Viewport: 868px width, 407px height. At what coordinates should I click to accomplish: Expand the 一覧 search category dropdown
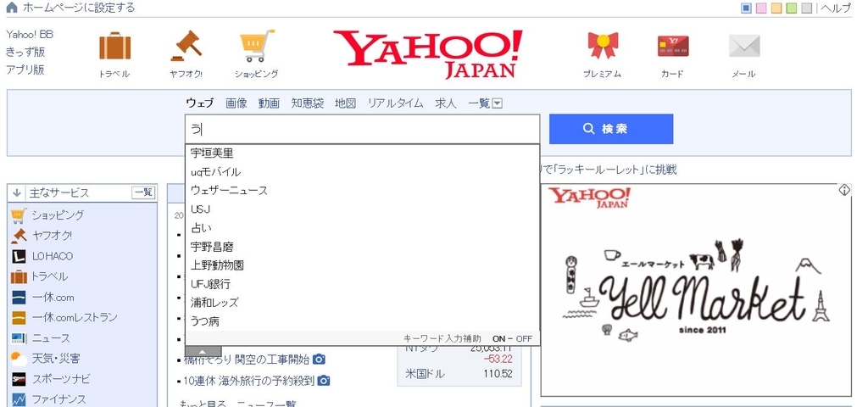[x=497, y=103]
